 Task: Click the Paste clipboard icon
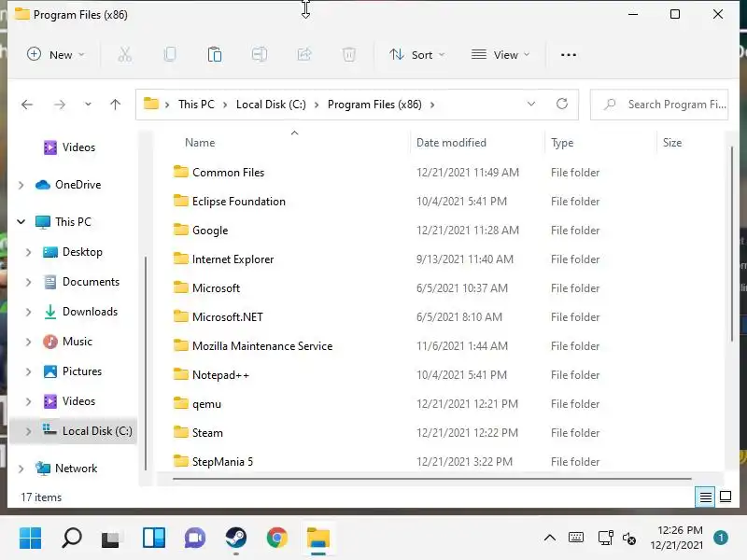click(x=215, y=55)
